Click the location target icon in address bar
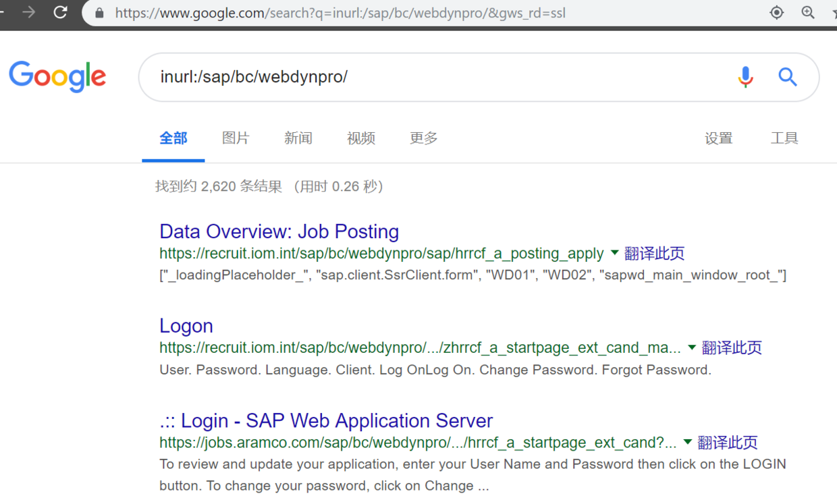This screenshot has width=837, height=504. click(x=777, y=12)
